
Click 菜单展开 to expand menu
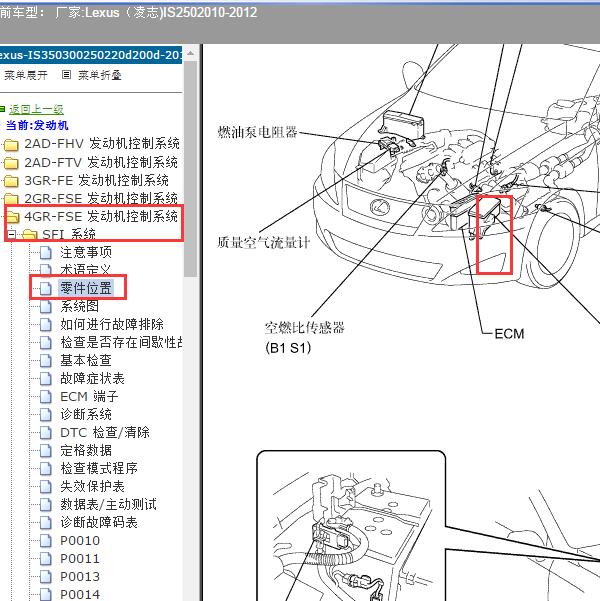[25, 75]
